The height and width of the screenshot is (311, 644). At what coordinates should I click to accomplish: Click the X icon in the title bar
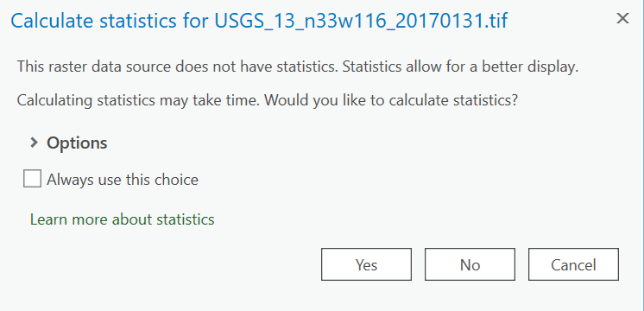click(622, 18)
